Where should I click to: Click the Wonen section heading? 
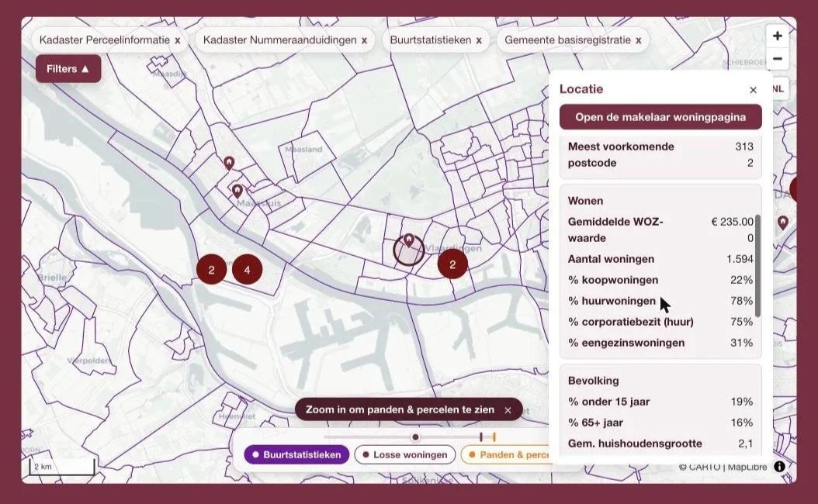point(585,201)
